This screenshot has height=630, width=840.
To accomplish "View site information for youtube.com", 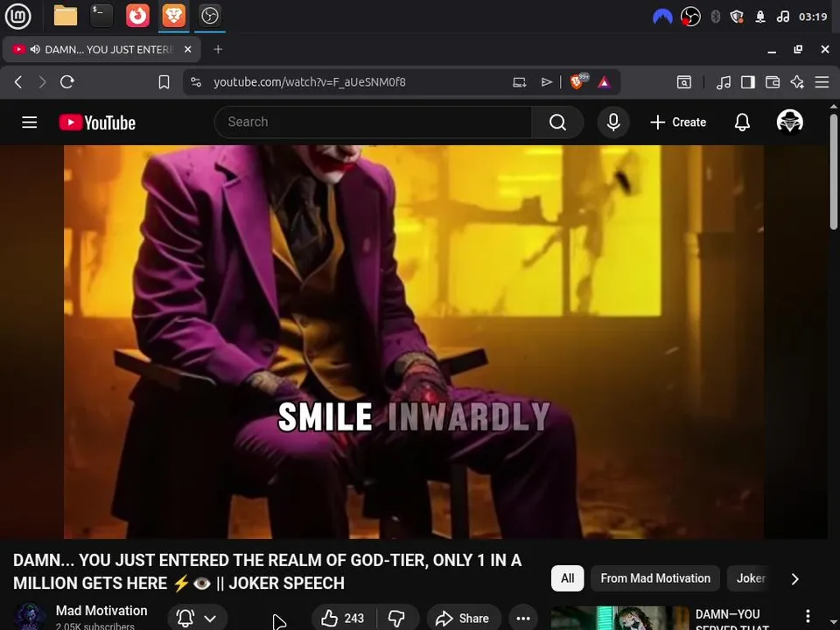I will (196, 82).
